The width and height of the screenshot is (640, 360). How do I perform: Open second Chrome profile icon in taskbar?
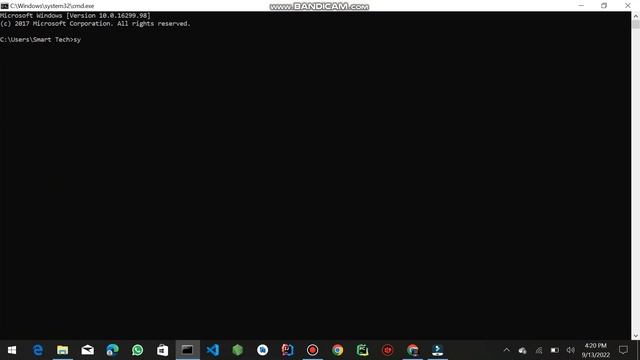click(413, 350)
